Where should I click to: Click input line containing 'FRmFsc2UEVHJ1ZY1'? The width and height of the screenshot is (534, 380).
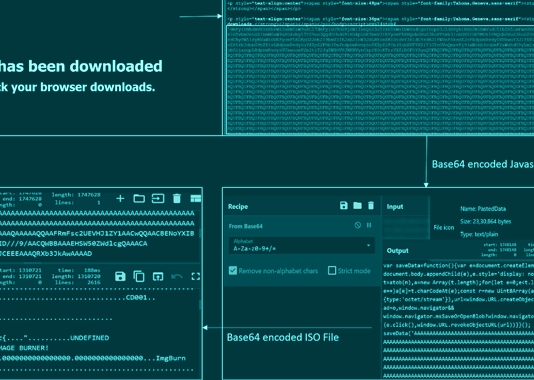point(97,234)
